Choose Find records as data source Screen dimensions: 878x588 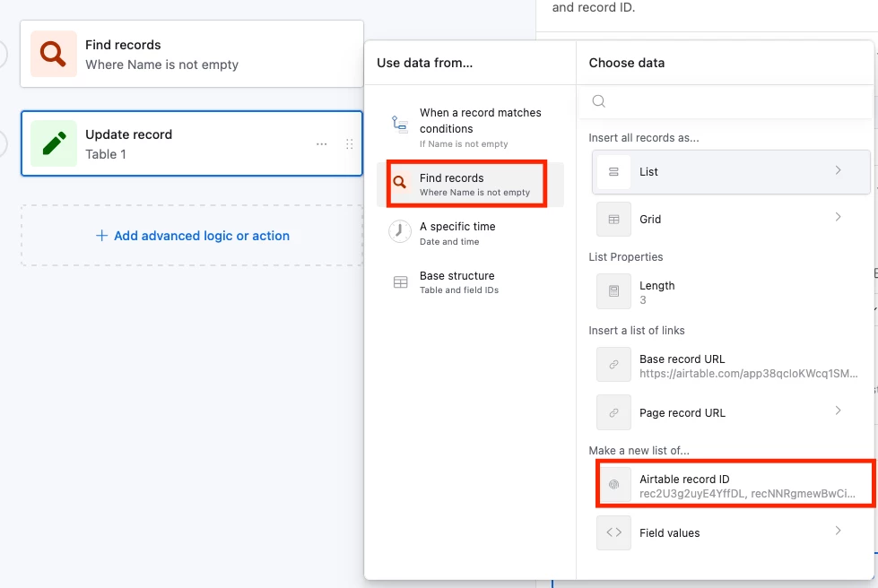point(470,185)
